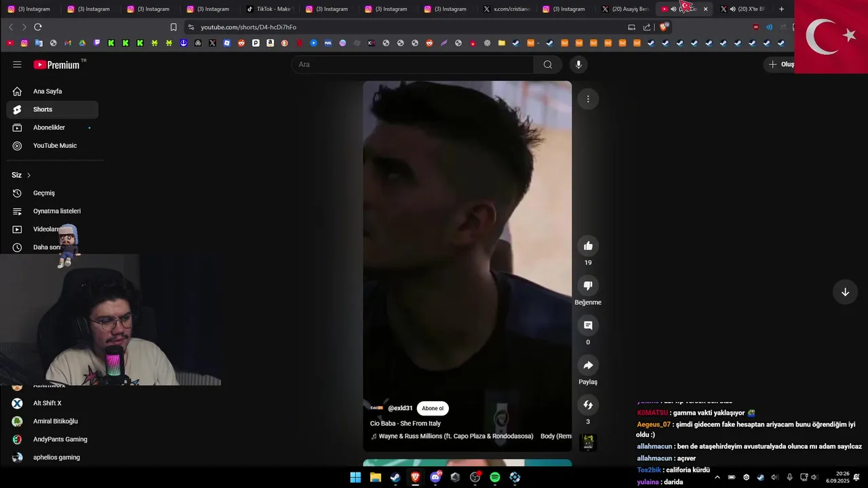Open Oynatma listeleri in the sidebar
The width and height of the screenshot is (868, 488).
coord(52,211)
